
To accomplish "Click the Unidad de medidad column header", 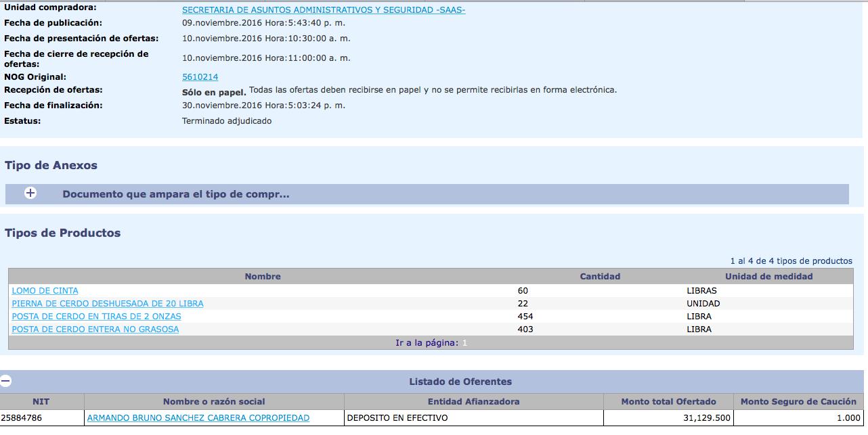I will 768,277.
